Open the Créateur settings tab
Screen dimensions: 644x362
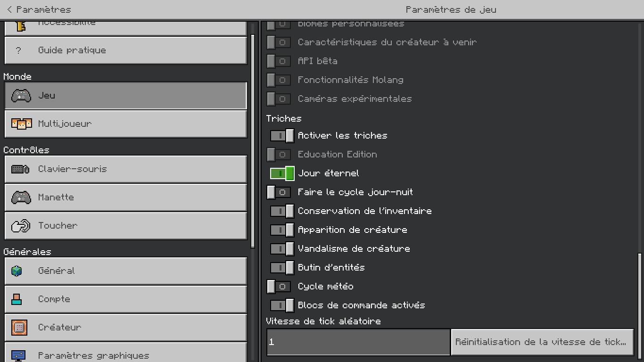click(125, 328)
